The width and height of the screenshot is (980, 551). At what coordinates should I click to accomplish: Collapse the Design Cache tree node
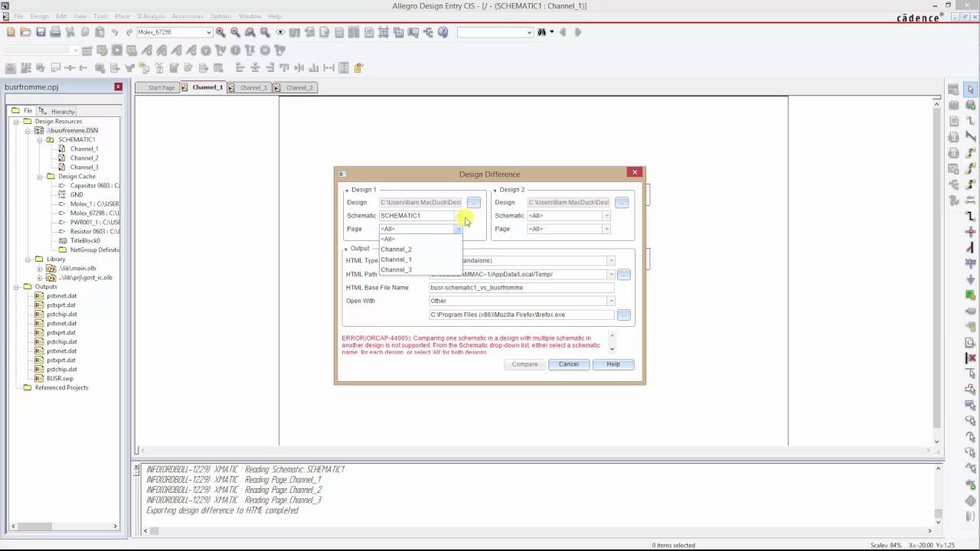[x=40, y=176]
